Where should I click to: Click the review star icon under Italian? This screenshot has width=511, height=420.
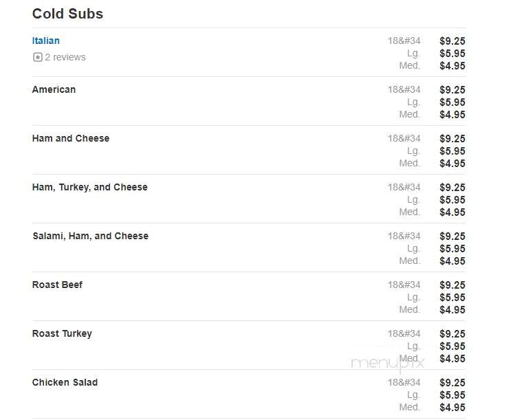pyautogui.click(x=37, y=57)
